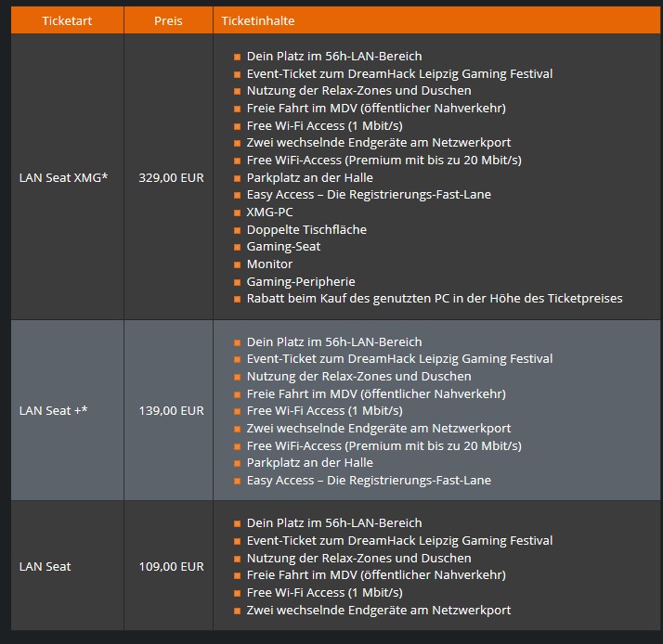Select the LAN Seat XMG* ticket name
Screen dimensions: 663x644
tap(63, 177)
